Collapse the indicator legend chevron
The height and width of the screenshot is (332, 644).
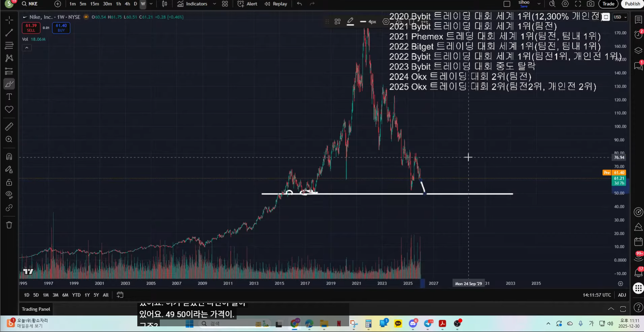coord(27,48)
